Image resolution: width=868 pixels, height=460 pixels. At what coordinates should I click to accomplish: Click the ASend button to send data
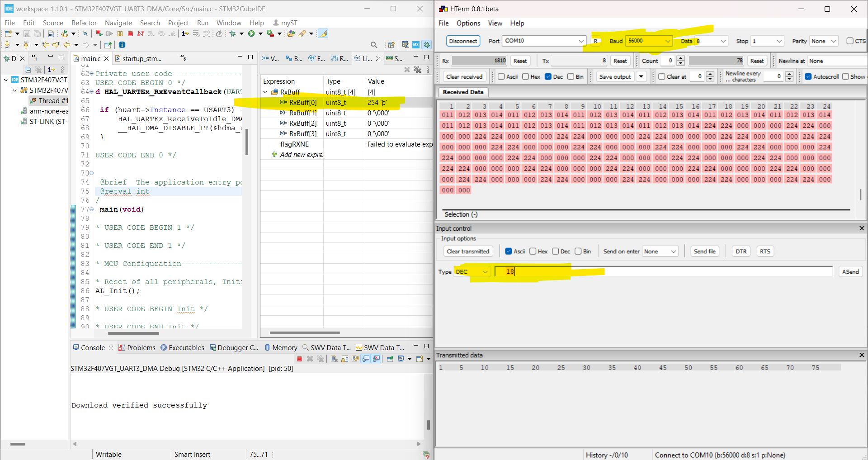(x=850, y=271)
